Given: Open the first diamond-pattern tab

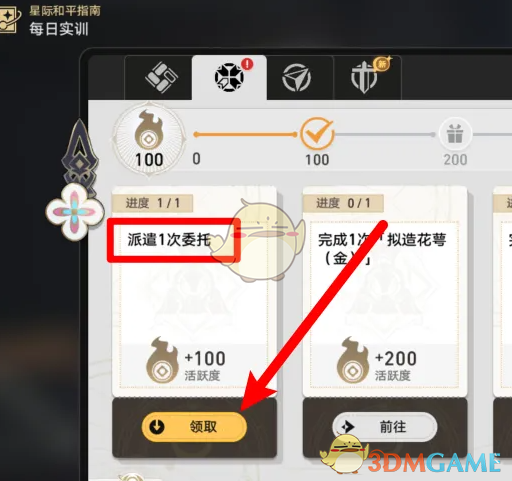Looking at the screenshot, I should pos(159,77).
